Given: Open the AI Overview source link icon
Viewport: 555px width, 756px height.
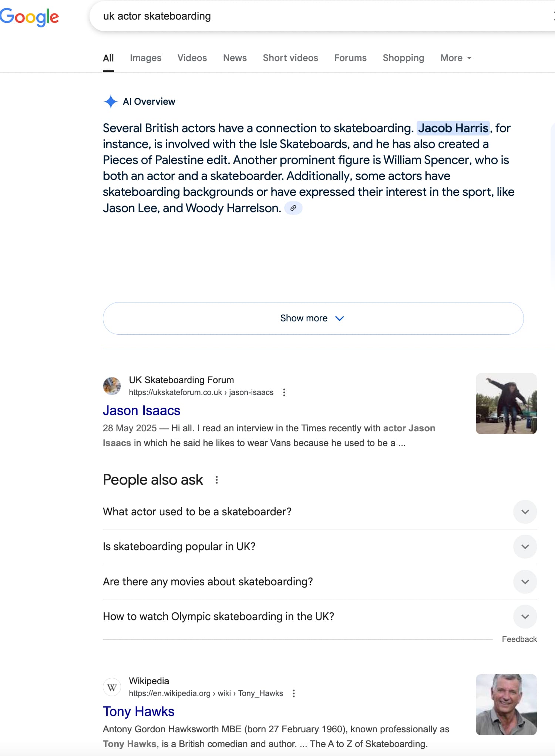Looking at the screenshot, I should point(293,208).
